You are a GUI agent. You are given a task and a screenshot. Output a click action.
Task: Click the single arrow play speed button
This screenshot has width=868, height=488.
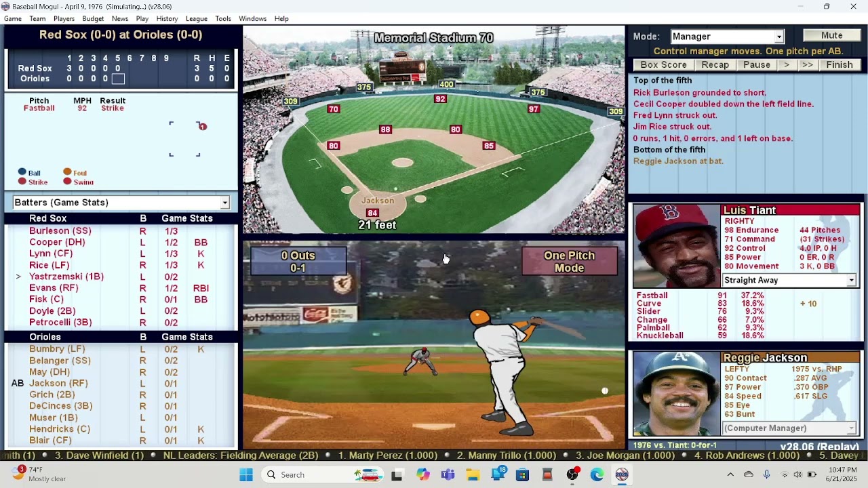coord(786,65)
